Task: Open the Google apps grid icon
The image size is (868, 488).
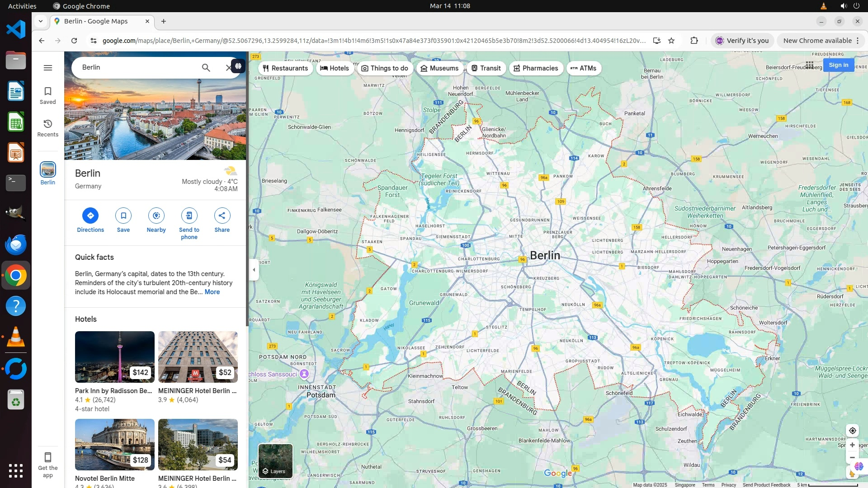Action: point(809,65)
